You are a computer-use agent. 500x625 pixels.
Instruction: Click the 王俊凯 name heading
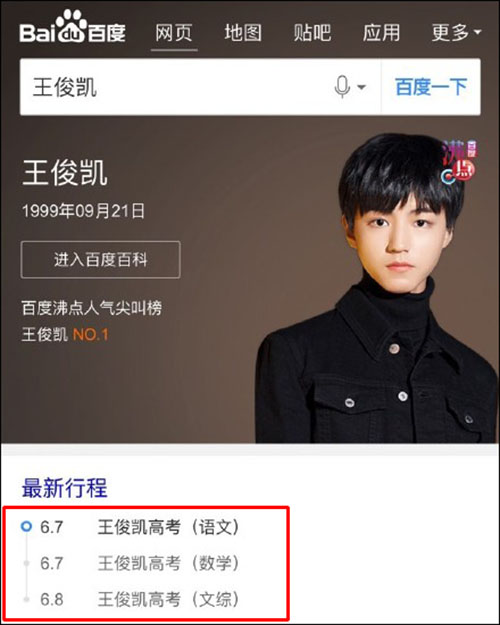pos(65,173)
